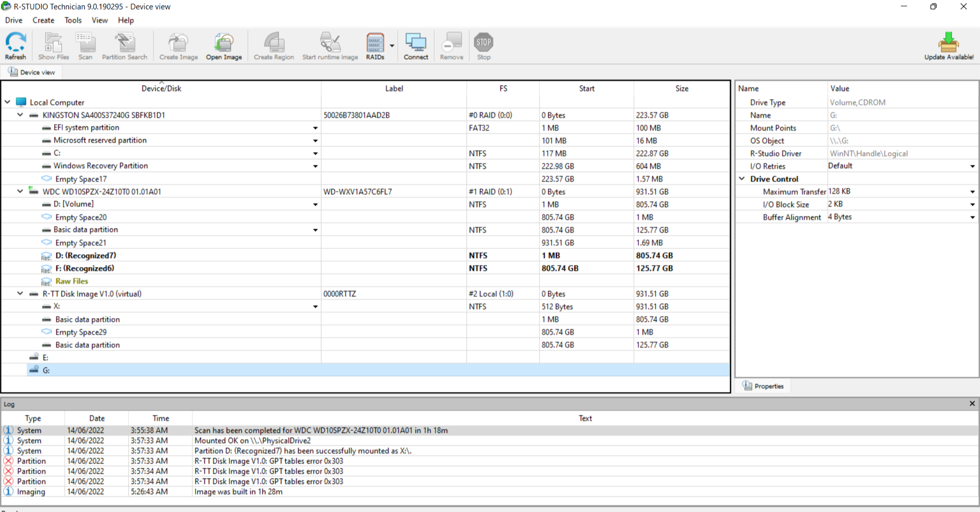Click the Start column header
This screenshot has height=512, width=980.
(586, 88)
